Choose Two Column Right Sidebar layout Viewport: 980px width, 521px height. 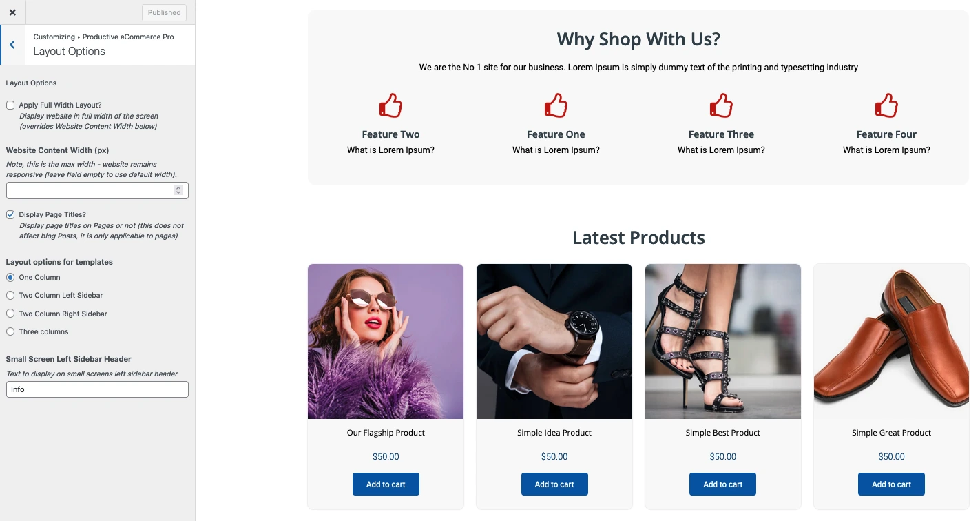click(10, 314)
